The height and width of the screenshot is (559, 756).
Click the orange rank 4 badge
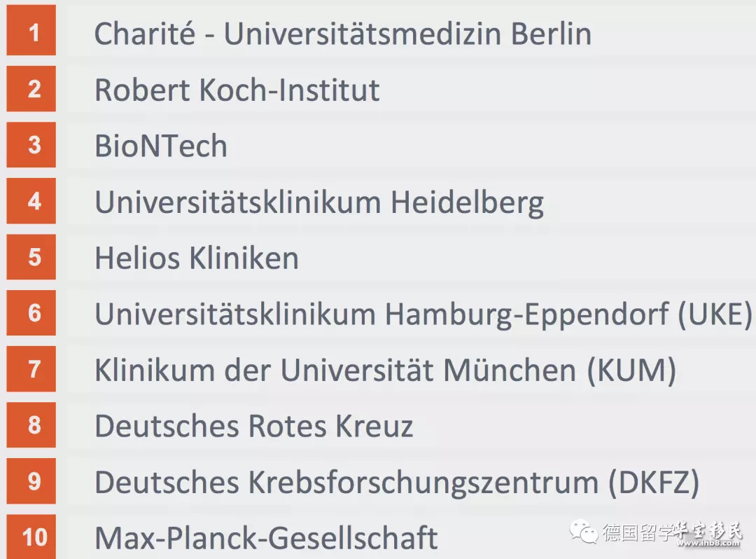[x=31, y=200]
